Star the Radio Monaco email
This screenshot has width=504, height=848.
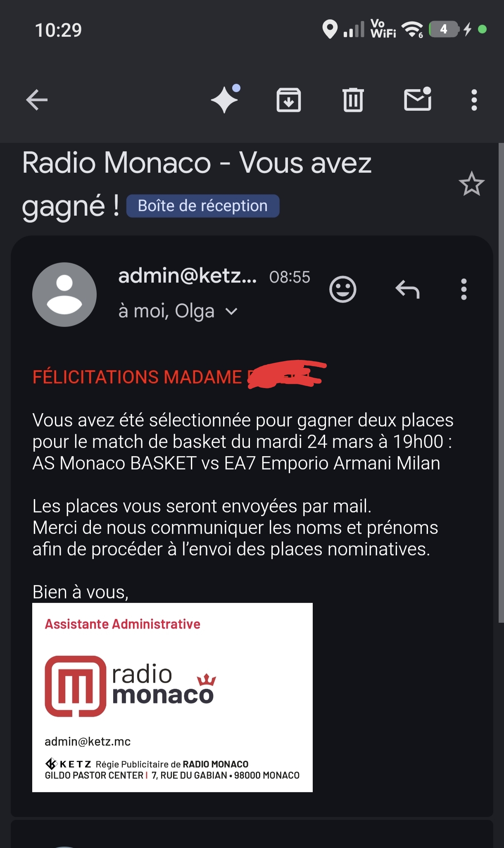click(471, 184)
